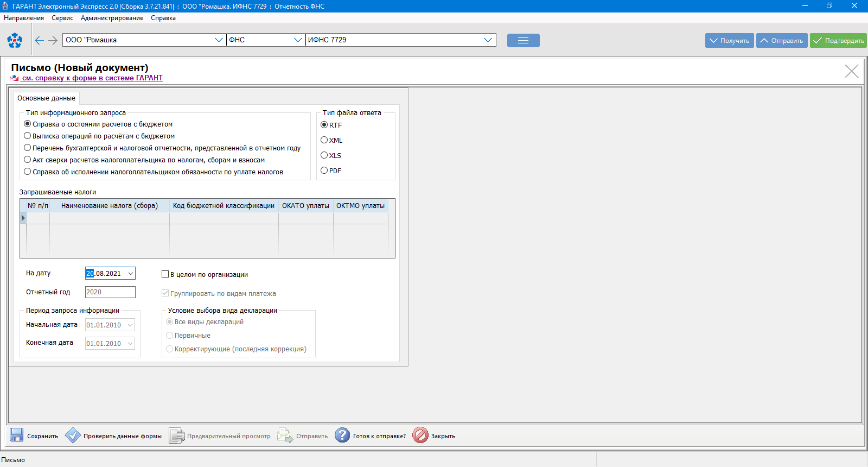Viewport: 868px width, 467px height.
Task: Enable В целом по организации checkbox
Action: [165, 274]
